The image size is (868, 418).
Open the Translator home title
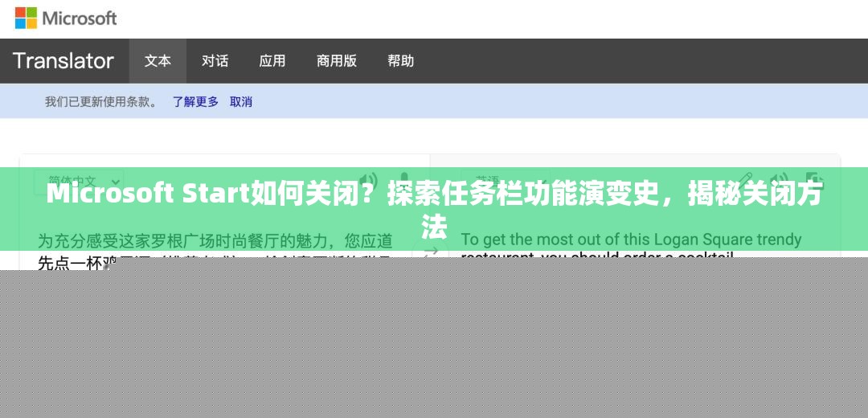pyautogui.click(x=63, y=61)
